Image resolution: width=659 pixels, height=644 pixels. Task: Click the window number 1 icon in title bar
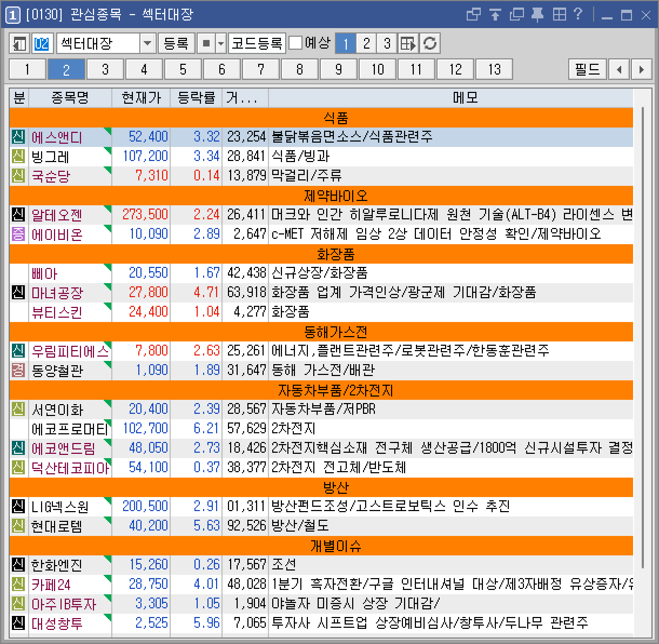point(12,15)
